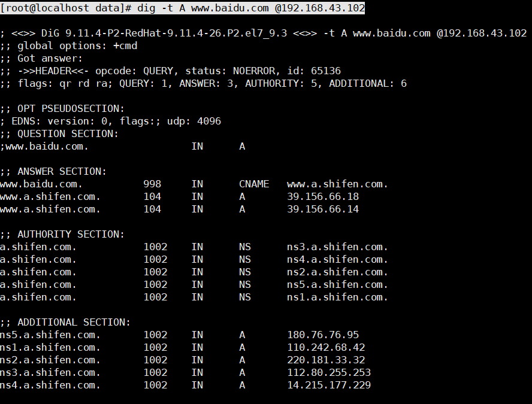Screen dimensions: 532x404
Task: Click the header id value 65136
Action: (326, 71)
